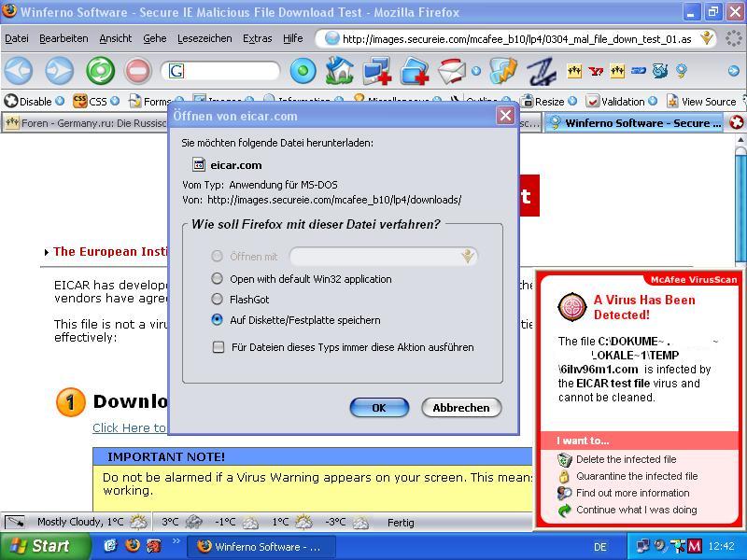The image size is (747, 560).
Task: Click the blue folder icon with red plus
Action: click(415, 71)
